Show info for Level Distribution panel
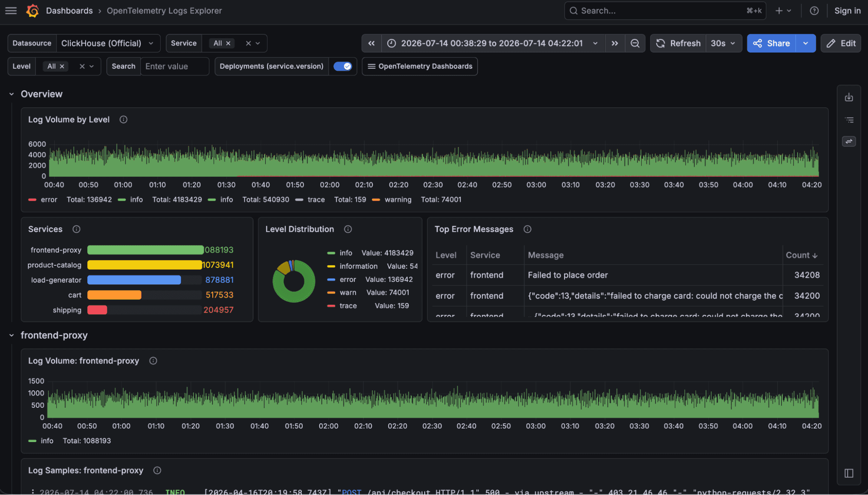 pyautogui.click(x=348, y=229)
